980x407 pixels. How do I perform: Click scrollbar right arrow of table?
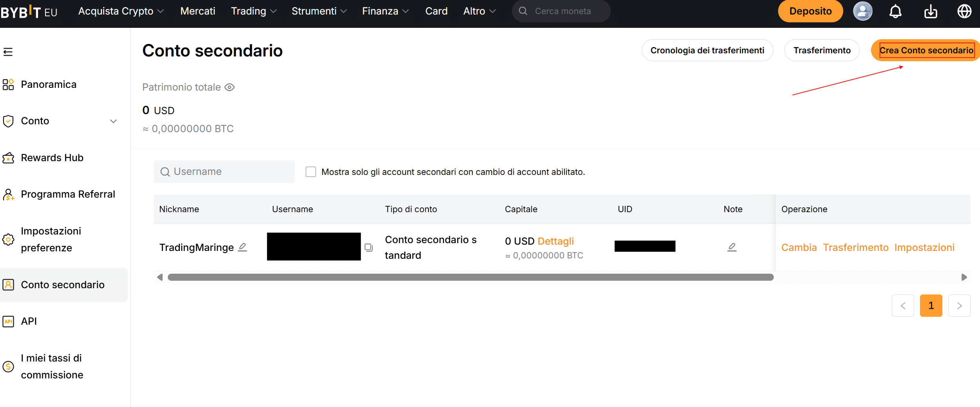coord(964,277)
